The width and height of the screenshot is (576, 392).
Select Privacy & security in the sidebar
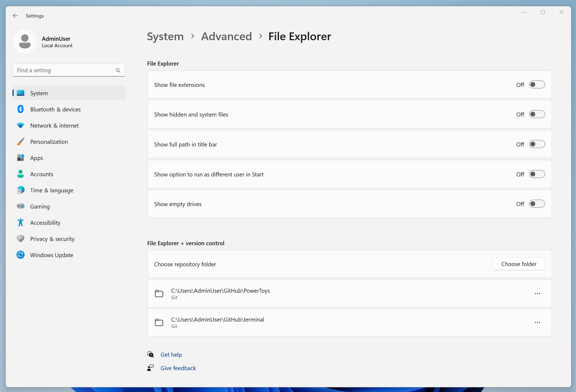coord(52,239)
